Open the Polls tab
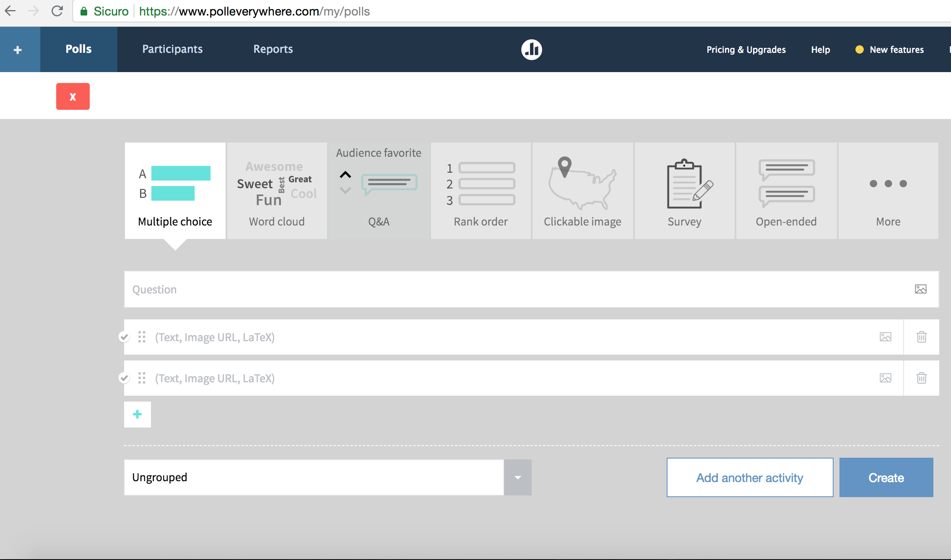This screenshot has height=560, width=951. [79, 49]
